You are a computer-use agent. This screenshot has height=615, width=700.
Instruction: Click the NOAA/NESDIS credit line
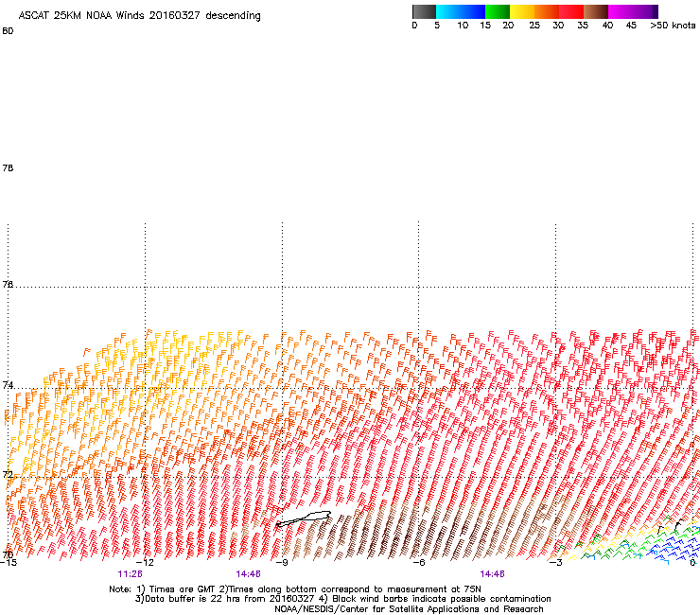409,609
